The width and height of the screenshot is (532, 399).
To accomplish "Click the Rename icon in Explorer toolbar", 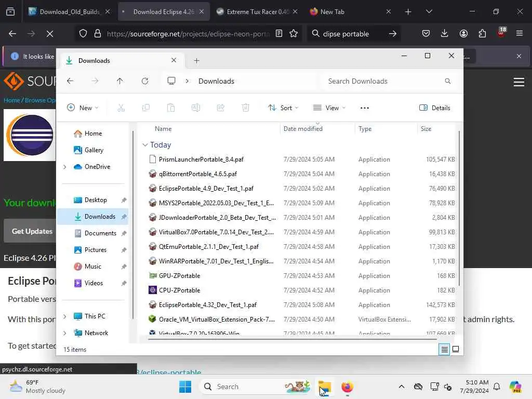I will coord(196,108).
